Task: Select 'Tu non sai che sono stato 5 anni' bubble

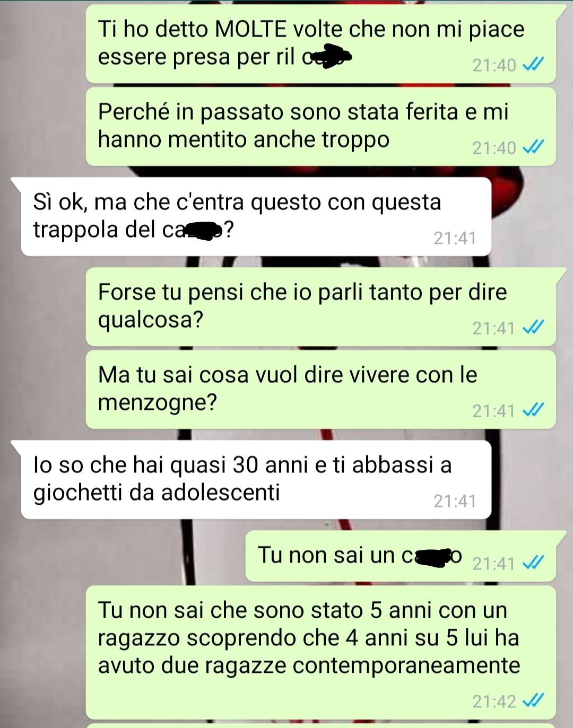Action: [x=321, y=653]
